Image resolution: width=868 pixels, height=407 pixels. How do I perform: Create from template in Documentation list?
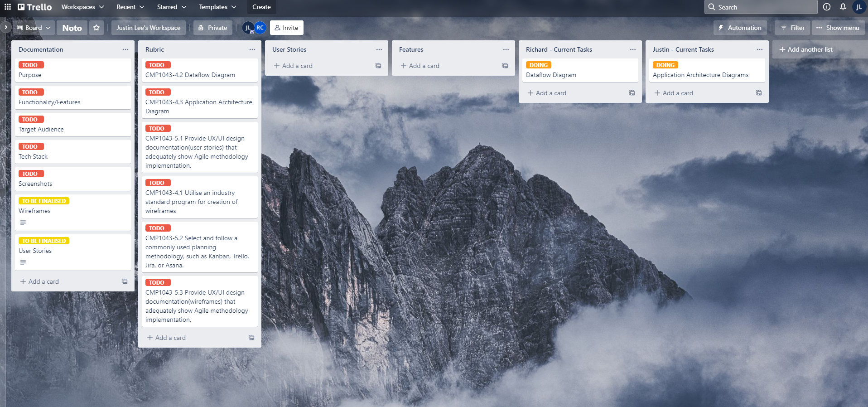(125, 281)
